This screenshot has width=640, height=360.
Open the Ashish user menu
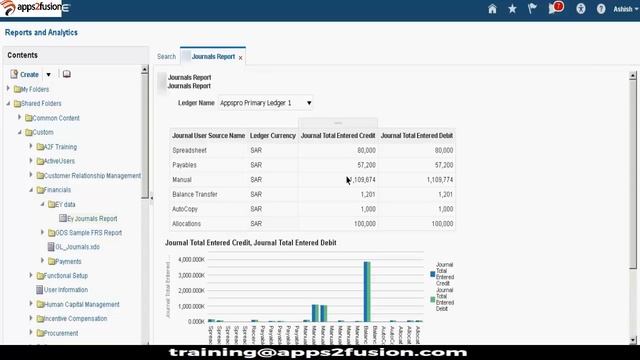(x=625, y=9)
